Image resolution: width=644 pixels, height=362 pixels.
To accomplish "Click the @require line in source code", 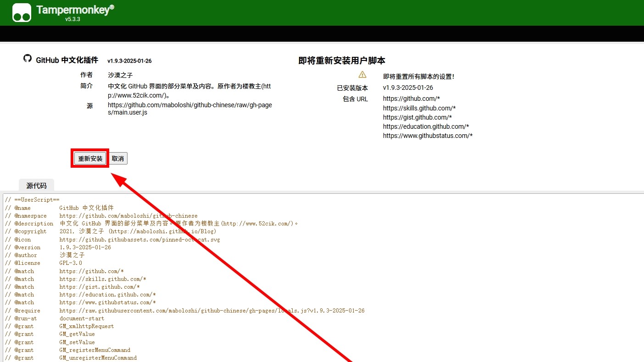I will tap(185, 311).
